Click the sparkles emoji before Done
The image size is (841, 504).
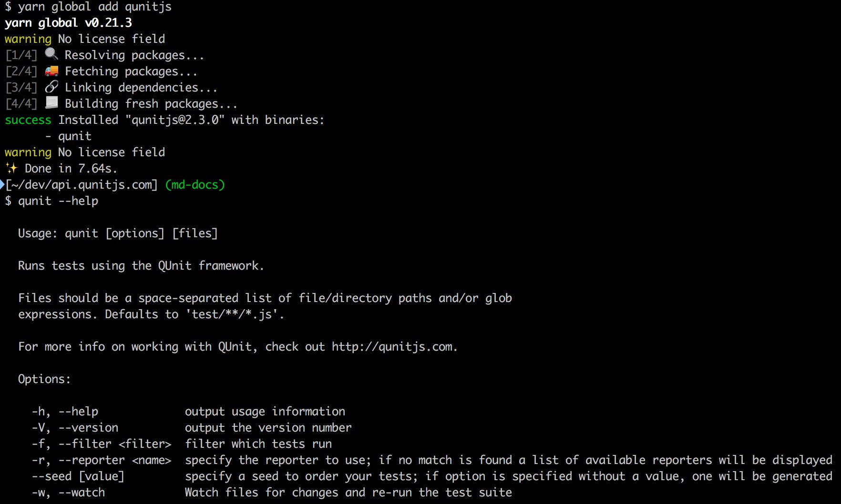(11, 168)
